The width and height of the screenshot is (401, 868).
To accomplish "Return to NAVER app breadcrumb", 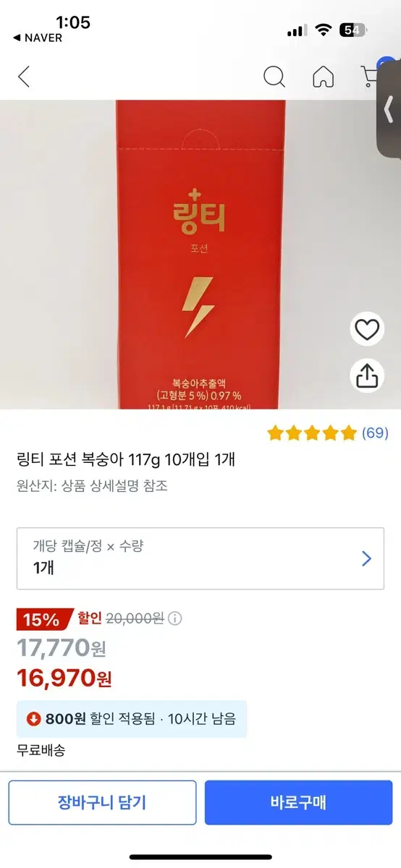I will (38, 38).
